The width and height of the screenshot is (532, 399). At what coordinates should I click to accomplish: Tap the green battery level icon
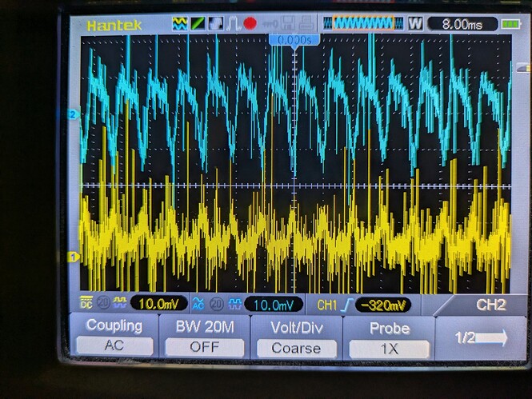tap(510, 25)
